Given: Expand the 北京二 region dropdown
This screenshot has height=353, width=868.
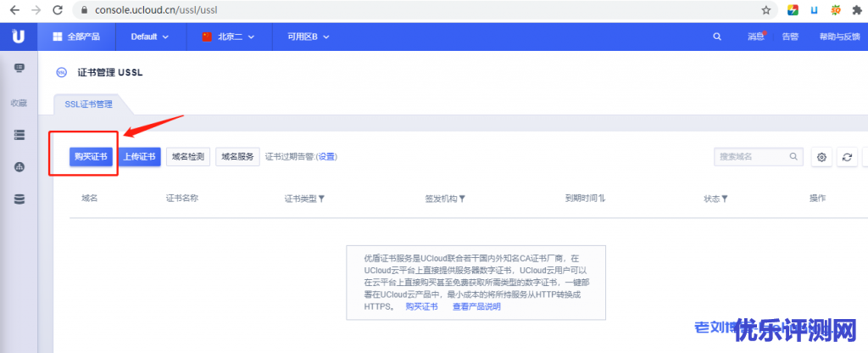Looking at the screenshot, I should 229,36.
